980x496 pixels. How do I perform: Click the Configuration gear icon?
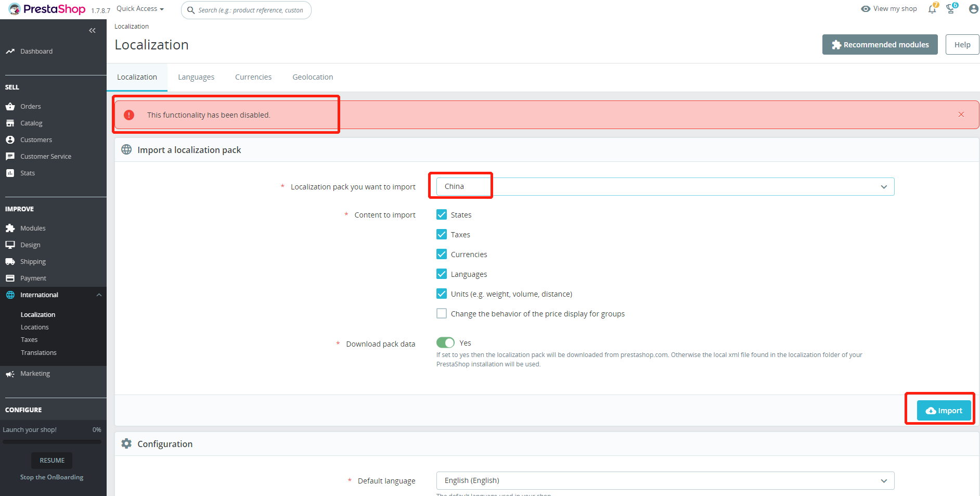126,443
